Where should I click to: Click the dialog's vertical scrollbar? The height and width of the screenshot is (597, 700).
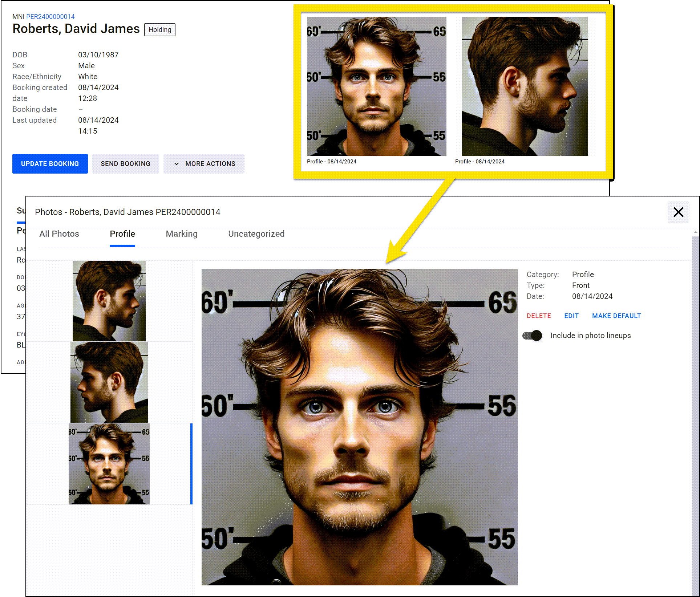click(x=695, y=399)
